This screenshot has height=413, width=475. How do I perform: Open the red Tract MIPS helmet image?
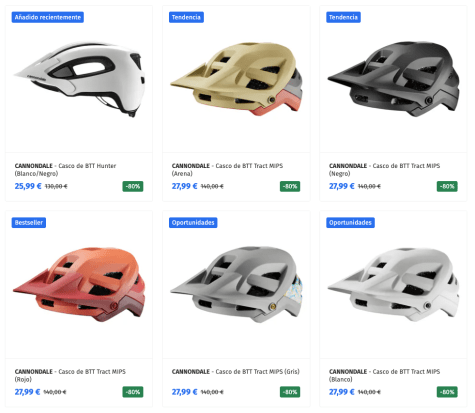tap(79, 284)
